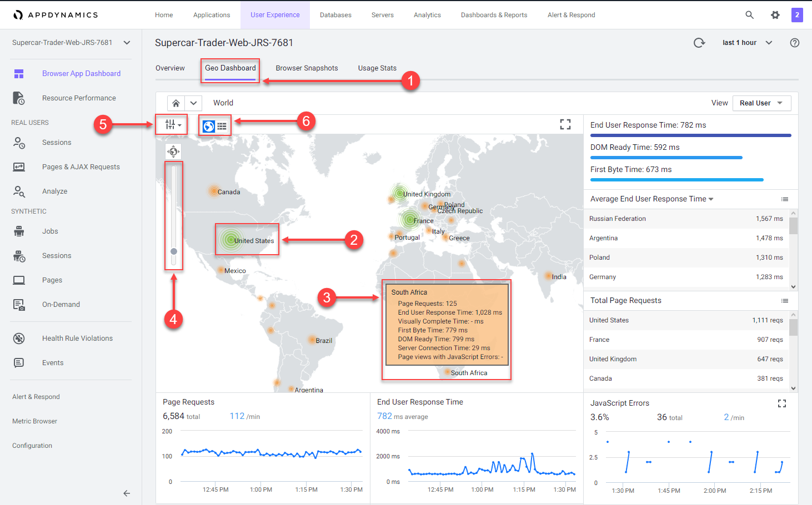Open Configuration link
This screenshot has width=812, height=505.
(x=32, y=446)
